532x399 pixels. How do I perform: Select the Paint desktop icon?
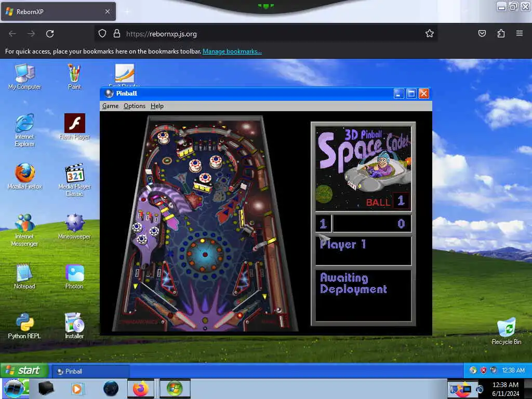74,77
